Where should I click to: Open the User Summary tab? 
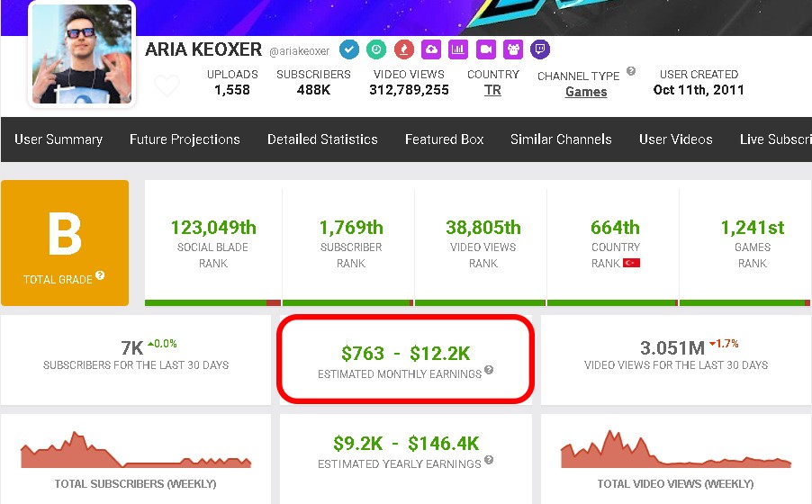pyautogui.click(x=59, y=139)
